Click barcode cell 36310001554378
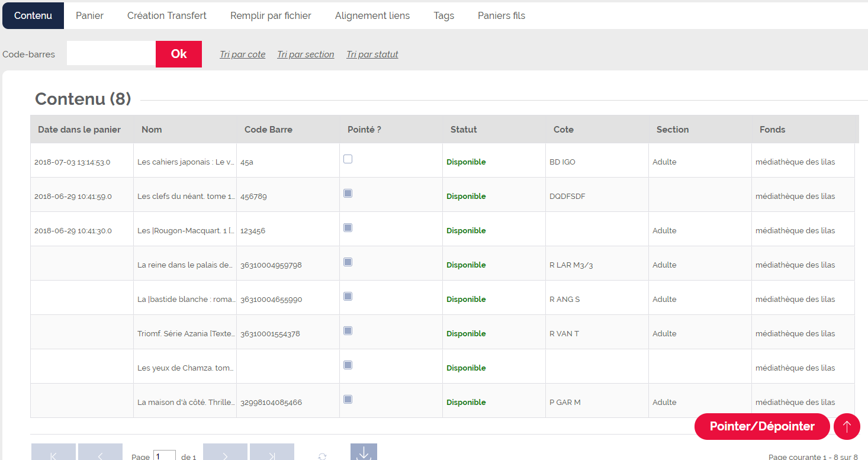 (288, 333)
